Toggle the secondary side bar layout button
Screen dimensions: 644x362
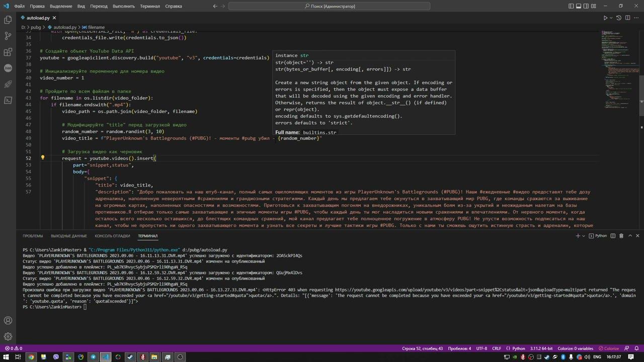coord(587,6)
